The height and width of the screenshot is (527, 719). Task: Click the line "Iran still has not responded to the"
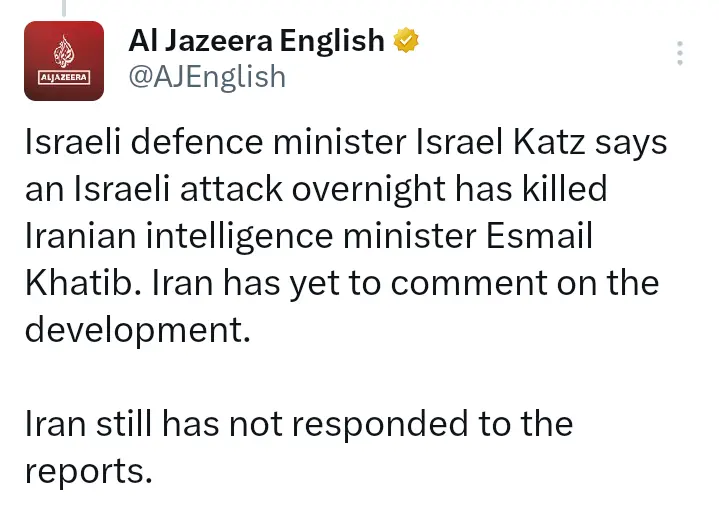[x=299, y=424]
